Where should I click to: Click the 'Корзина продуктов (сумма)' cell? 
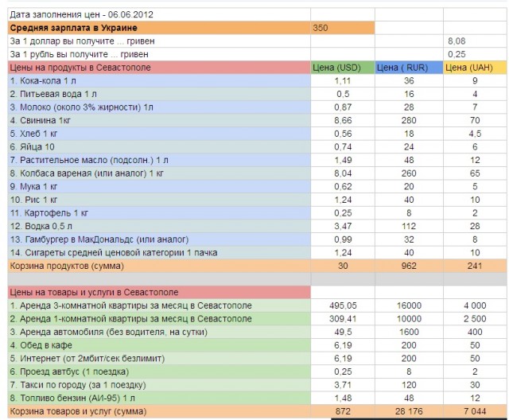tap(67, 264)
